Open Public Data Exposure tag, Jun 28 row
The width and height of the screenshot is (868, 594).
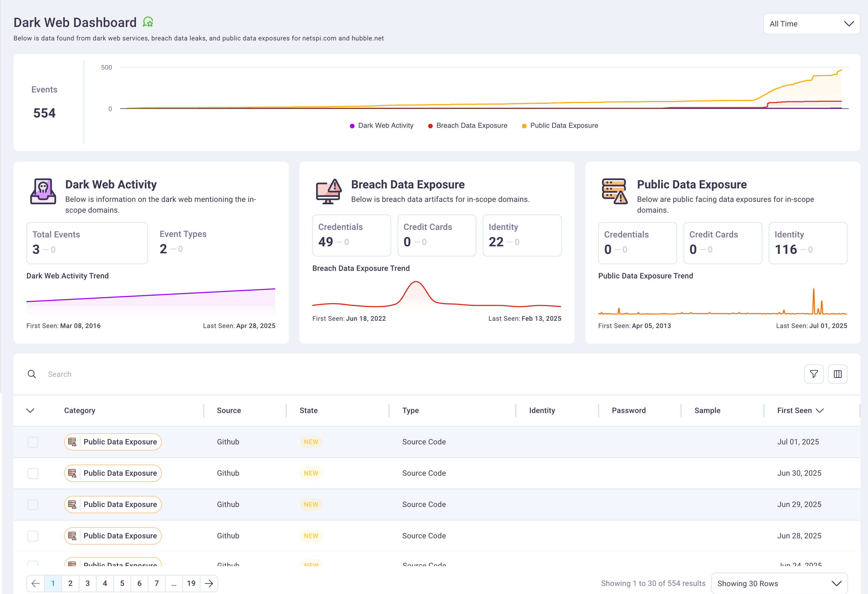pos(113,536)
